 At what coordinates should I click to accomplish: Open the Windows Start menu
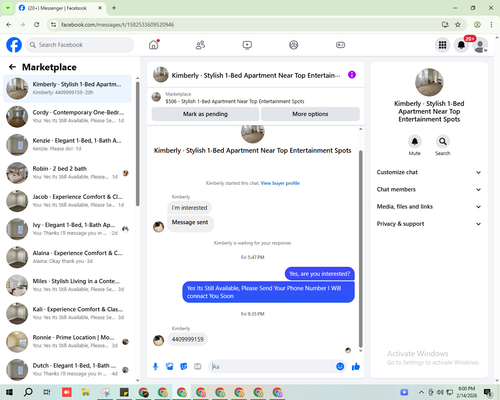pos(9,392)
